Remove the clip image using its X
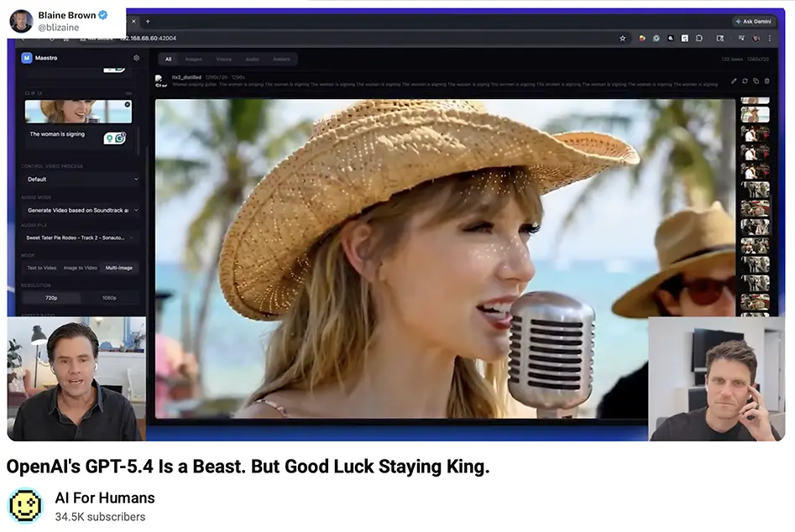 coord(128,105)
